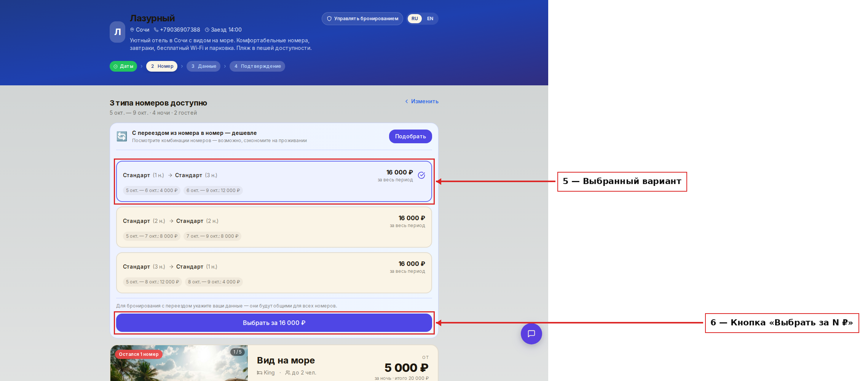
Task: Open the chat widget bubble icon
Action: [531, 334]
